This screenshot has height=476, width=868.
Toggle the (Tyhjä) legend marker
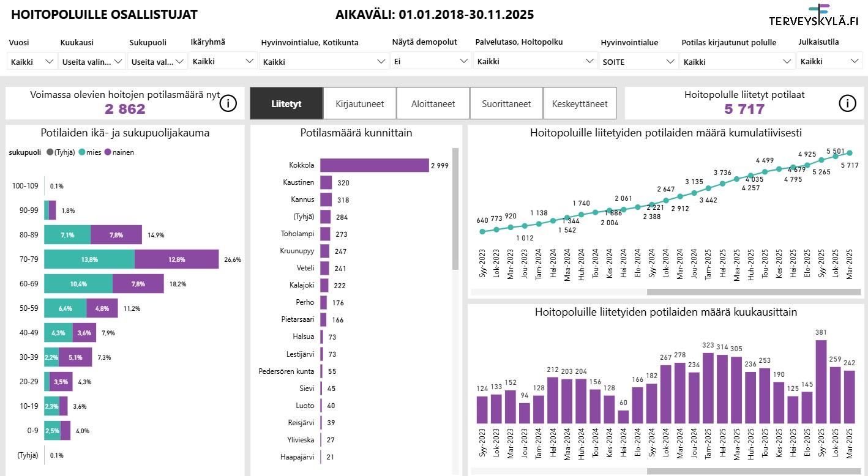[x=50, y=152]
